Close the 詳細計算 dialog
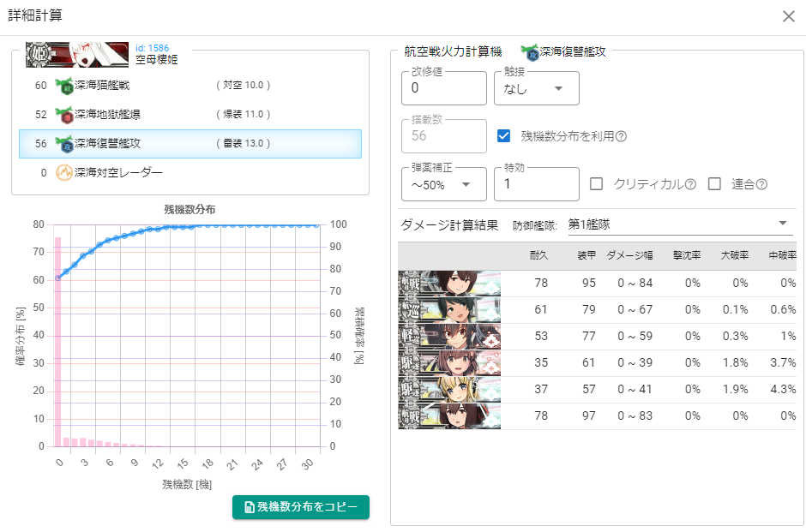Image resolution: width=806 pixels, height=532 pixels. coord(788,16)
